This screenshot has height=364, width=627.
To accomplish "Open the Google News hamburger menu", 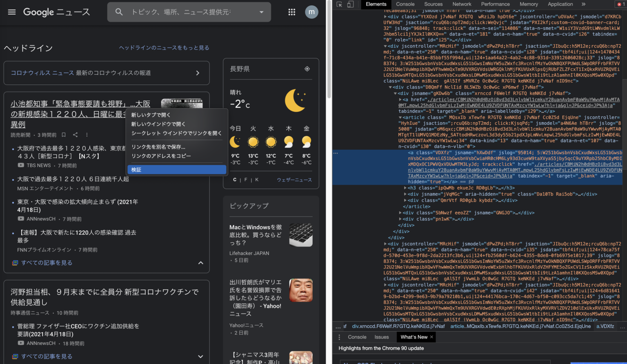I will (x=11, y=12).
